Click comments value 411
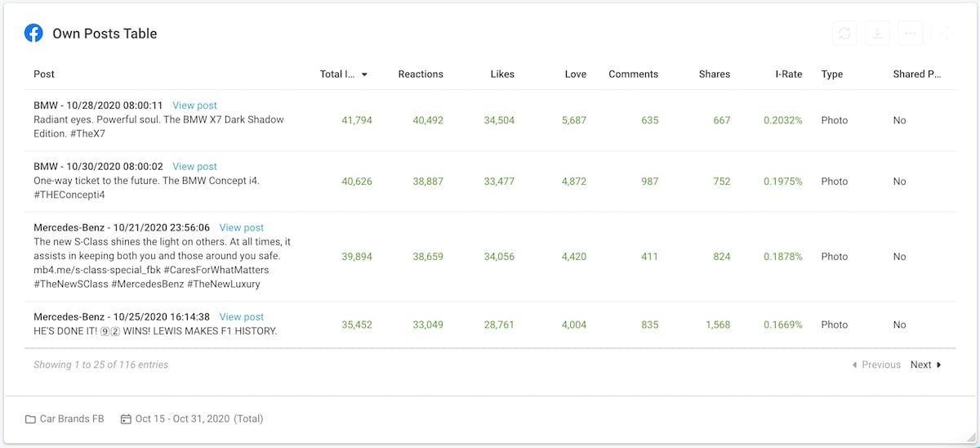980x448 pixels. coord(650,257)
